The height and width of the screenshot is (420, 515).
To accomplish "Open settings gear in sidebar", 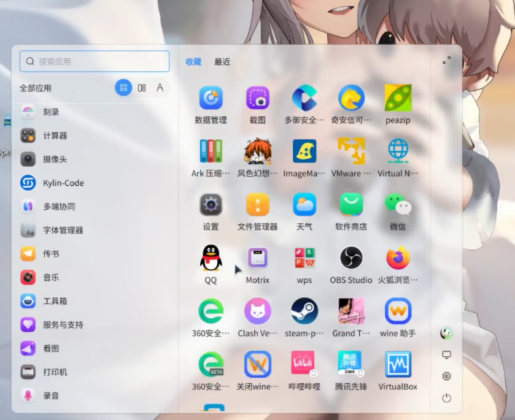I will 446,376.
